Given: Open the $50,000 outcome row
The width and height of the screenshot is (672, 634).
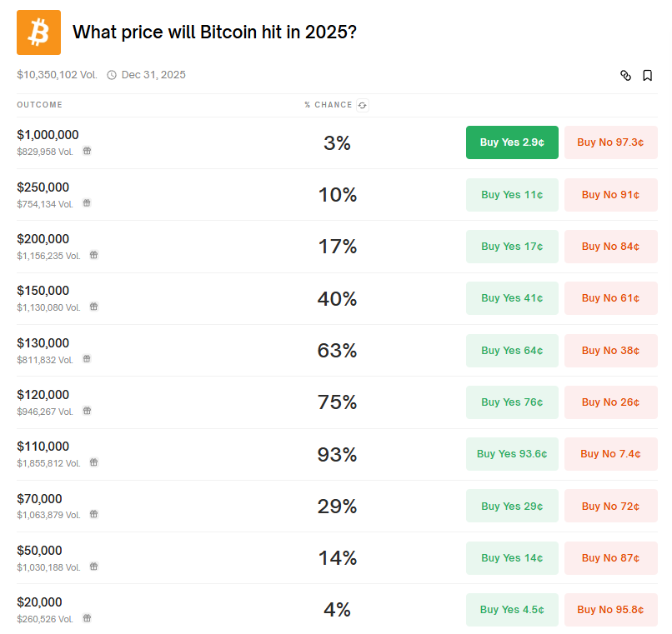Looking at the screenshot, I should (39, 551).
